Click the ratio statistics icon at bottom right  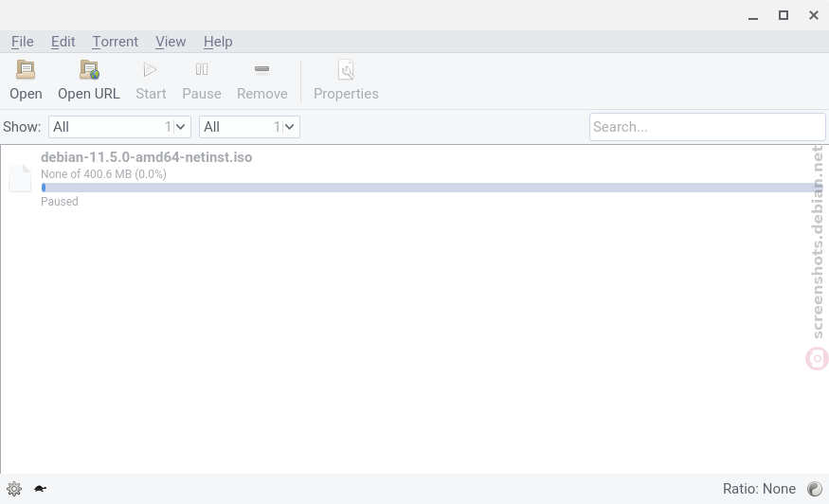[815, 489]
